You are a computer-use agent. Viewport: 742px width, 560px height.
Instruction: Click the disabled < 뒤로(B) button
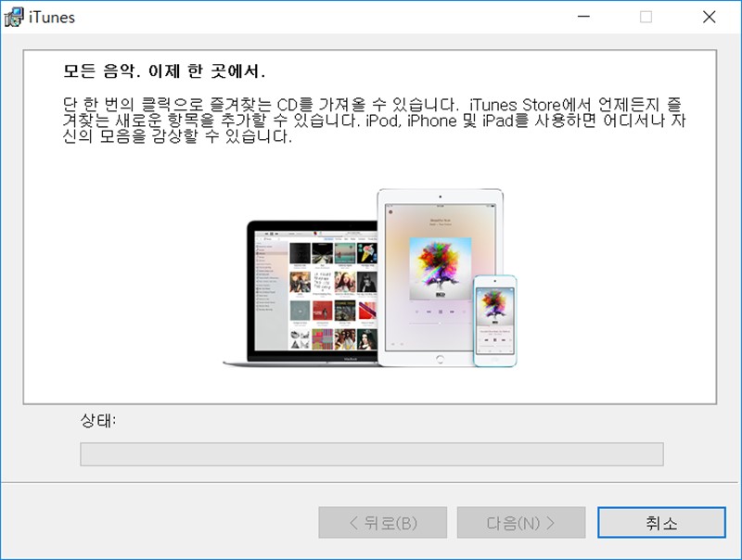tap(382, 523)
